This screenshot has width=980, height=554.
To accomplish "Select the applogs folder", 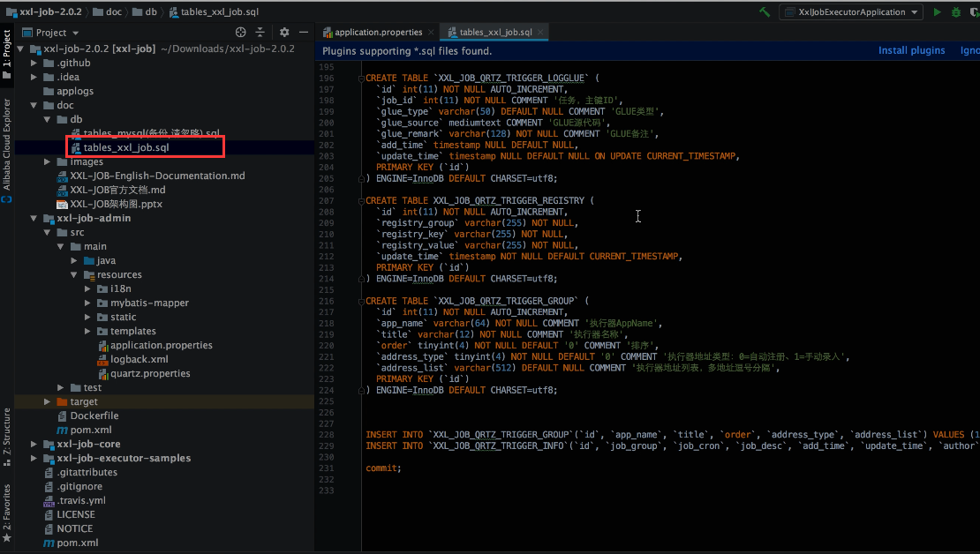I will pyautogui.click(x=75, y=91).
